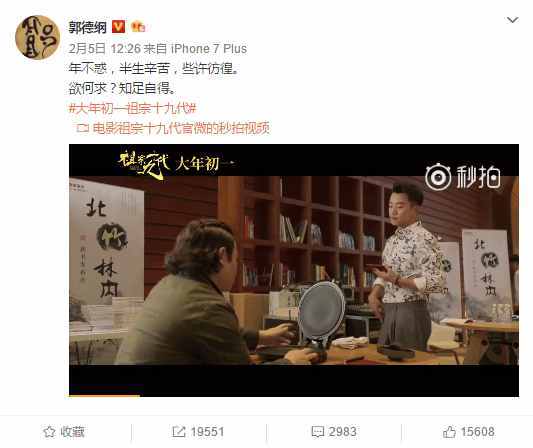The height and width of the screenshot is (448, 533).
Task: Click the membership badge icon beside the verified badge
Action: (138, 27)
